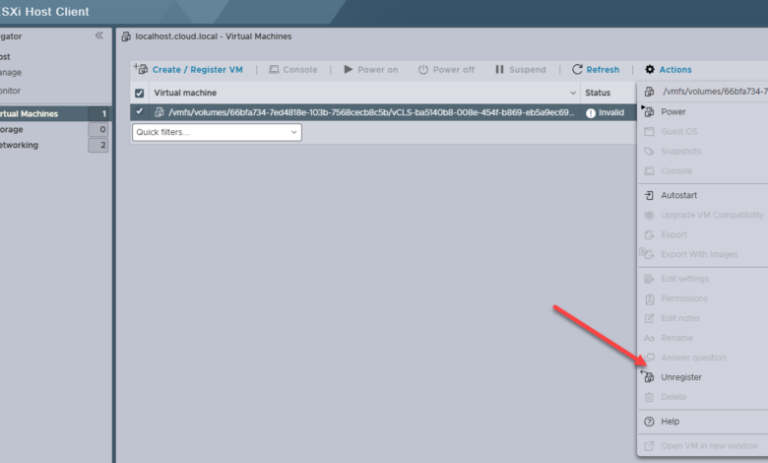Expand the Virtual machine column header chevron
Screen dimensions: 768x463
pyautogui.click(x=573, y=93)
